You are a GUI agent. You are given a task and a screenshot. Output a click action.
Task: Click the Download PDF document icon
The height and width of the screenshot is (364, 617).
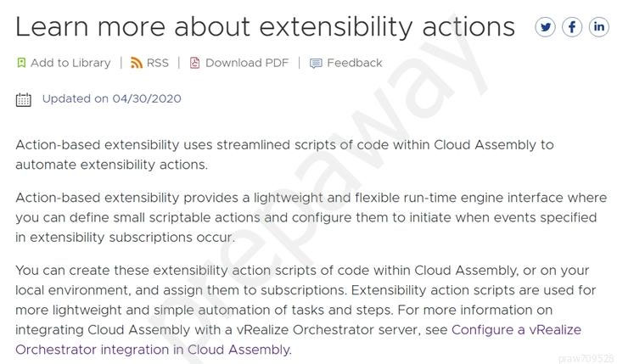click(x=195, y=63)
